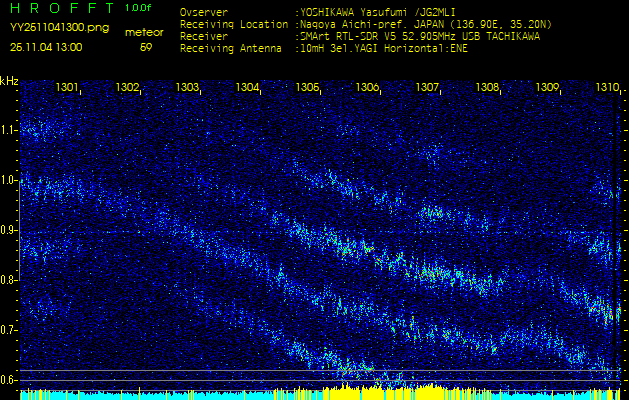Click the meteor label

(x=144, y=33)
